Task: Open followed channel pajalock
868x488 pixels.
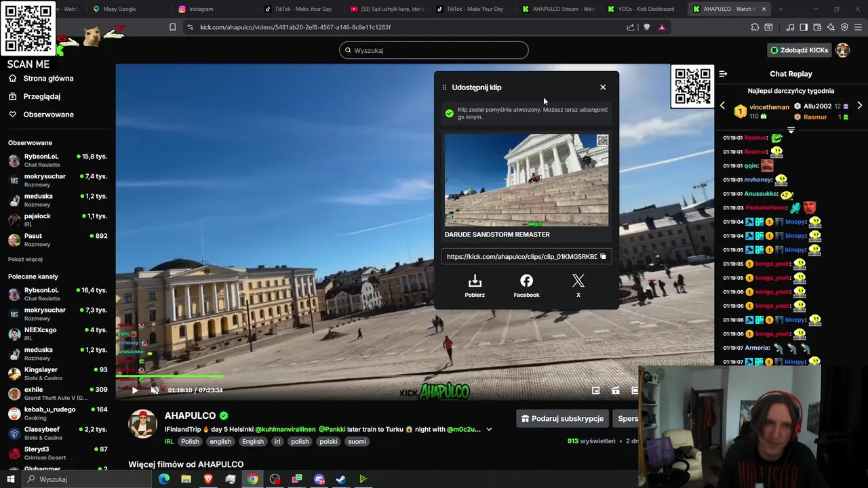Action: pos(58,220)
